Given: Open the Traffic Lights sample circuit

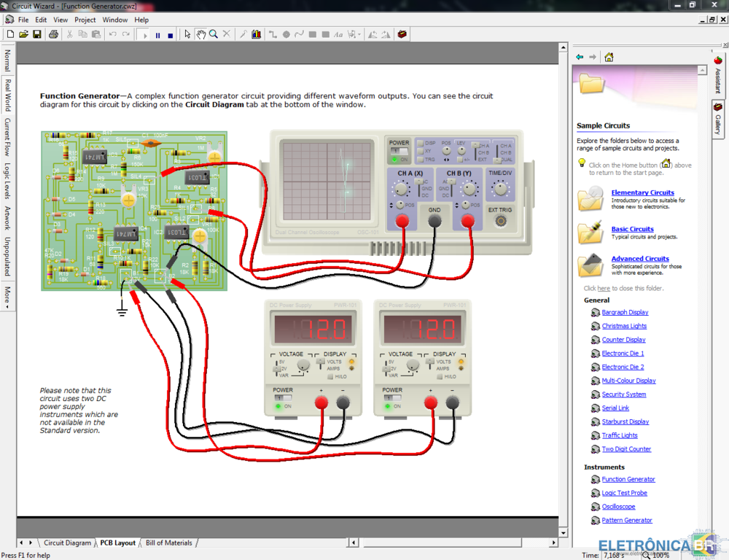Looking at the screenshot, I should 619,435.
